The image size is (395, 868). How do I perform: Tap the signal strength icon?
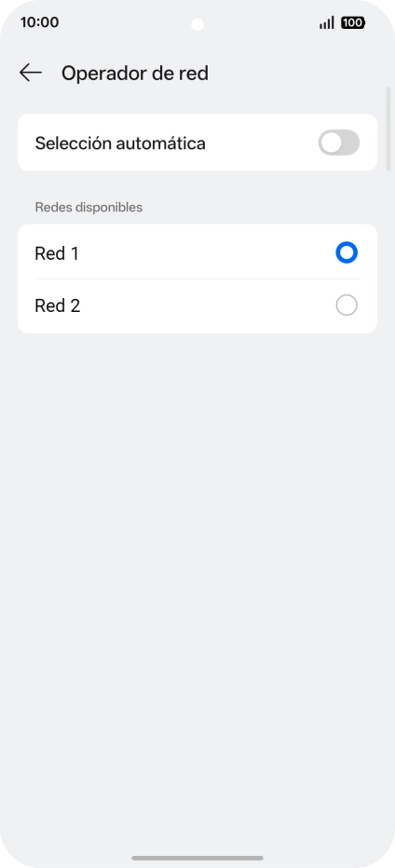click(327, 22)
